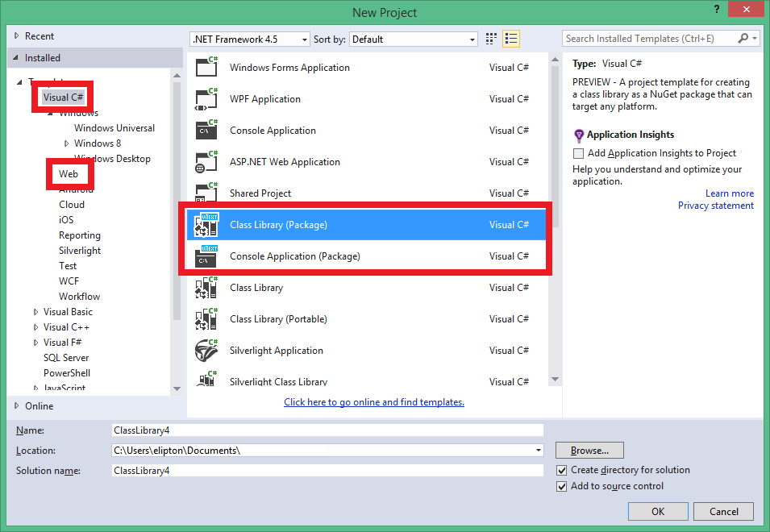Click the Class Library (Package) icon
The image size is (770, 532).
[x=206, y=225]
